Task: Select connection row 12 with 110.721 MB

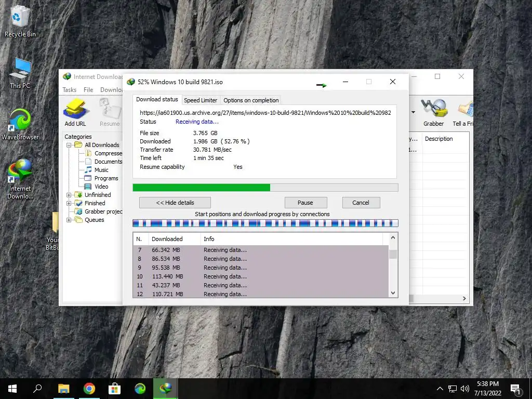Action: click(261, 294)
